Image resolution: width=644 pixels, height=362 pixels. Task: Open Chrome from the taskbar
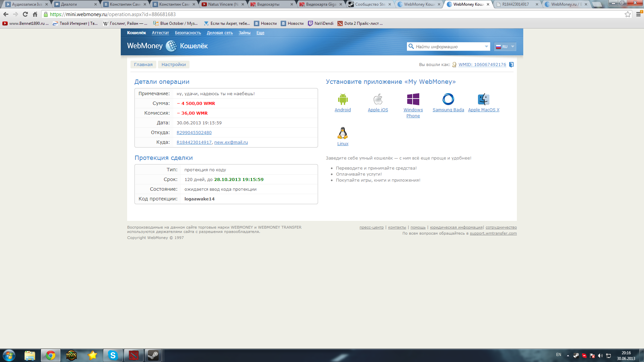tap(51, 355)
